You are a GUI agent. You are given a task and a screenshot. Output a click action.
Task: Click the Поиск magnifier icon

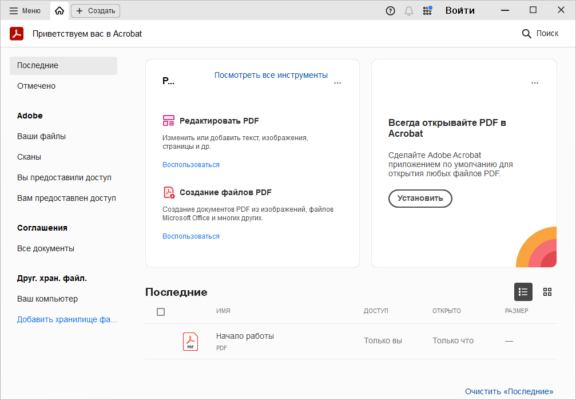point(526,34)
